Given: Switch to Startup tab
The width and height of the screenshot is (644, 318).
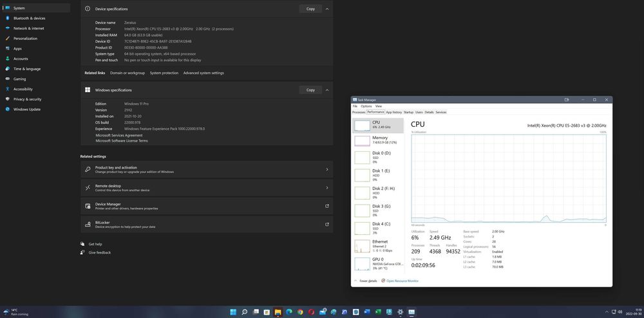Looking at the screenshot, I should pyautogui.click(x=408, y=112).
